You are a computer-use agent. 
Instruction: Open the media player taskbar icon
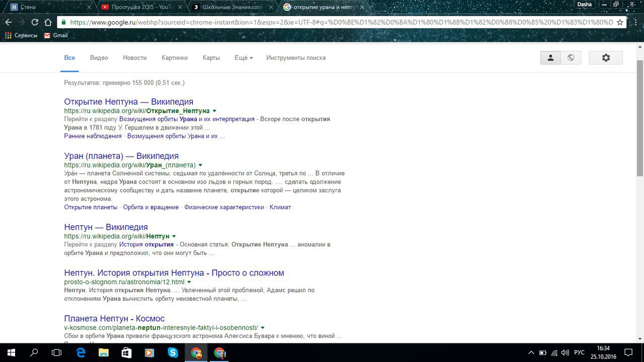150,352
